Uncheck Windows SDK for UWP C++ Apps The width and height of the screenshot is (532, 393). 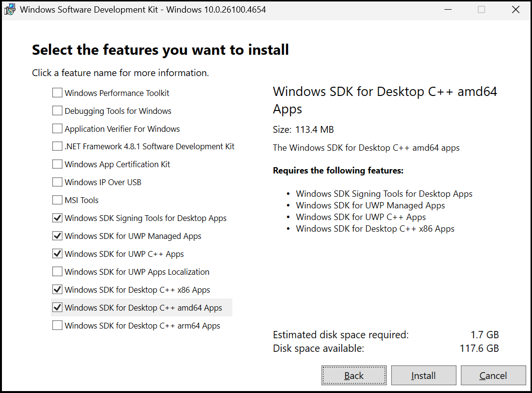(x=57, y=254)
